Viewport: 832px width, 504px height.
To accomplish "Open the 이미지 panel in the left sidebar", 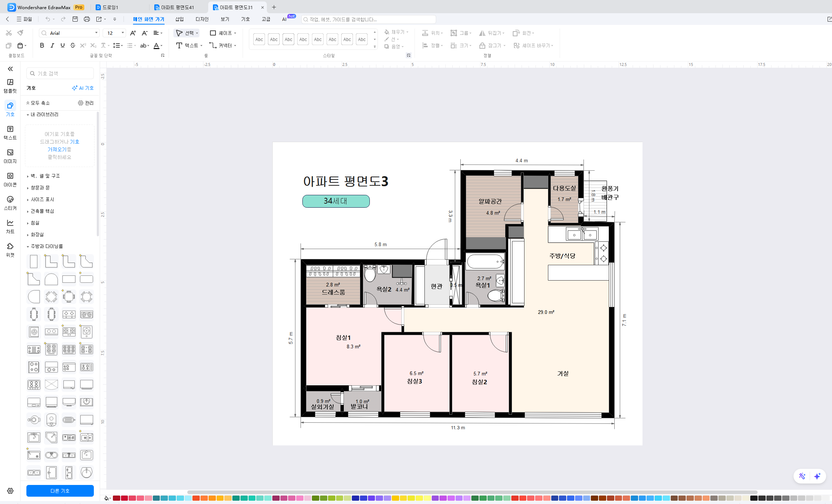I will (x=10, y=156).
